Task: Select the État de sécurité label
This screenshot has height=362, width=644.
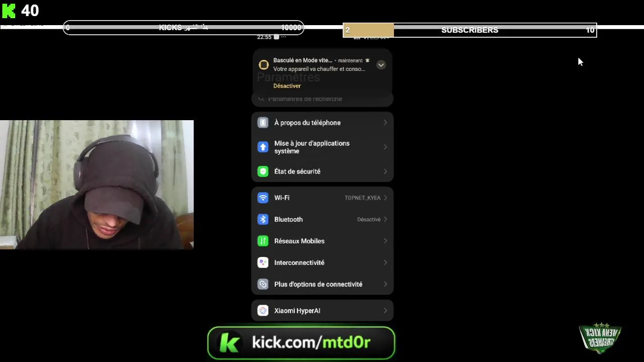Action: [297, 171]
